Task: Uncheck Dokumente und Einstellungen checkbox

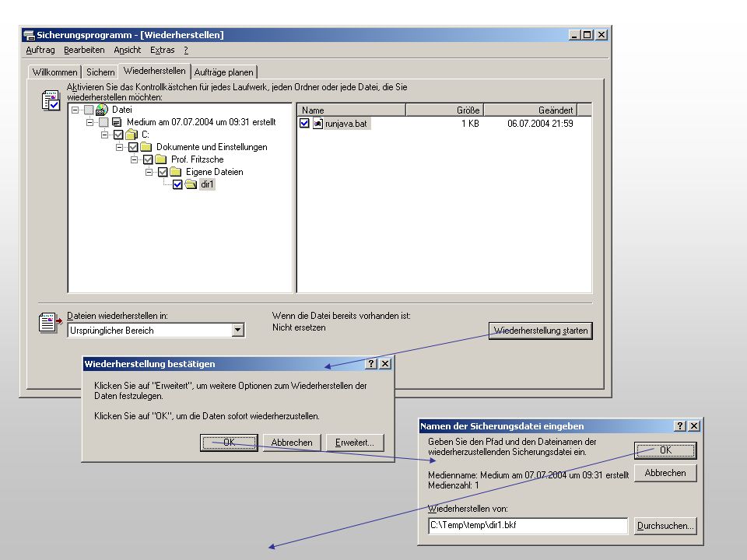Action: click(x=133, y=147)
